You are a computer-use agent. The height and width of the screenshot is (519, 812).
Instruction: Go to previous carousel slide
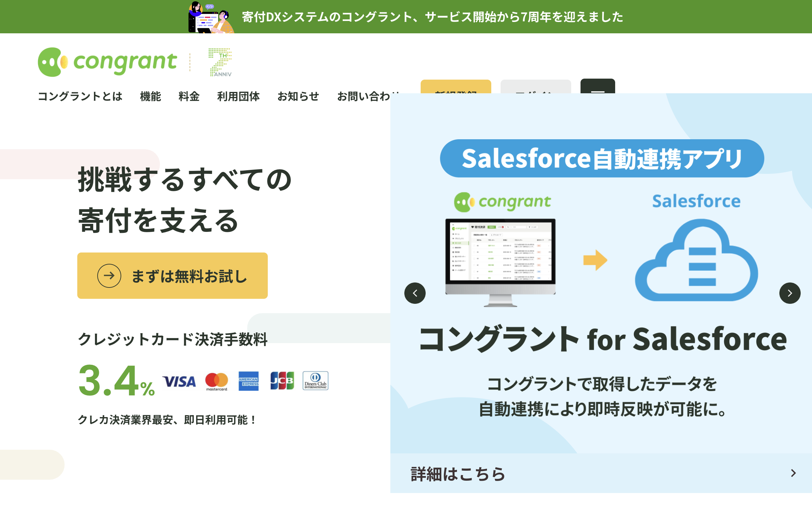(x=414, y=293)
